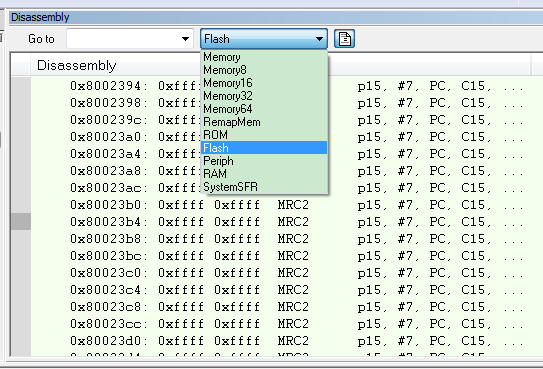Click MRC2 mnemonic on the 0x80023d0 line

point(293,341)
